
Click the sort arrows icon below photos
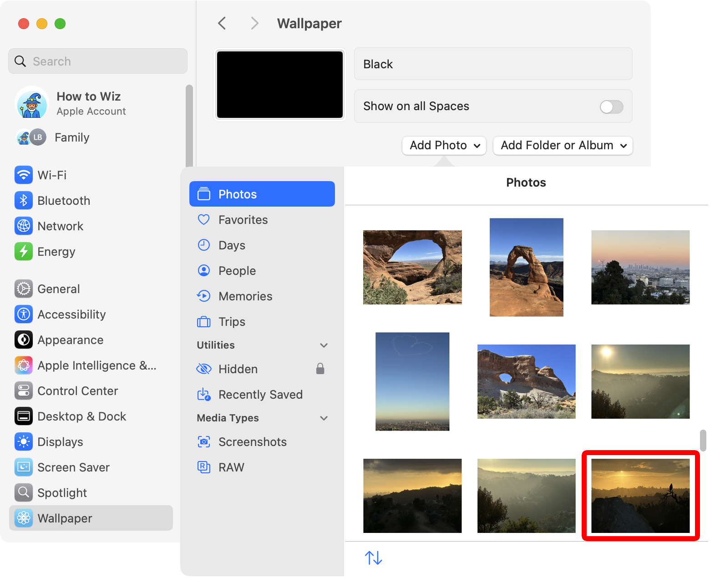click(x=373, y=558)
